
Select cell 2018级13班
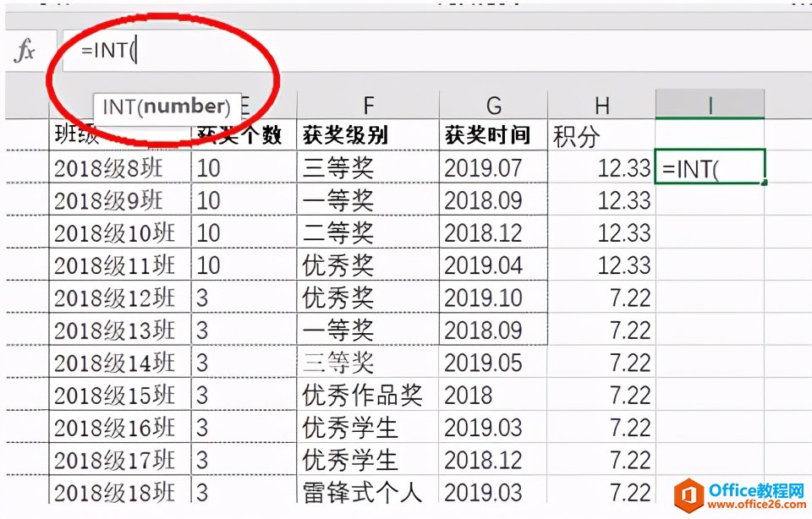tap(120, 329)
